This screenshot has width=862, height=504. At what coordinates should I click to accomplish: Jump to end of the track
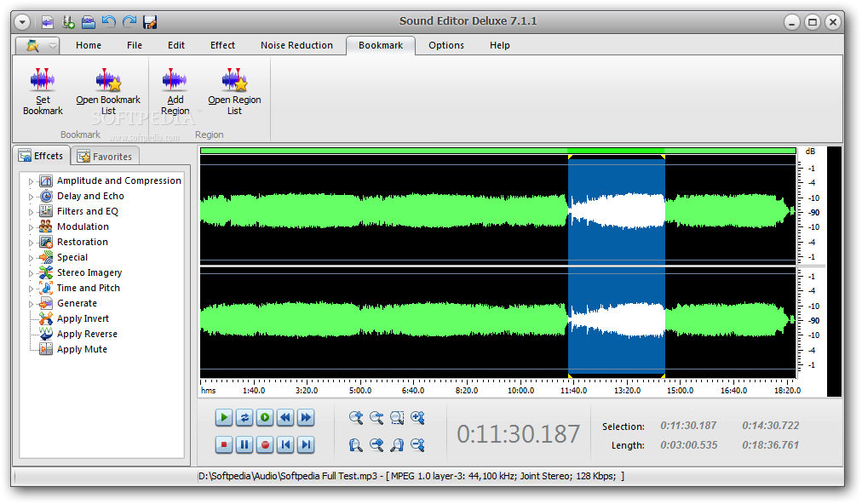pyautogui.click(x=306, y=444)
